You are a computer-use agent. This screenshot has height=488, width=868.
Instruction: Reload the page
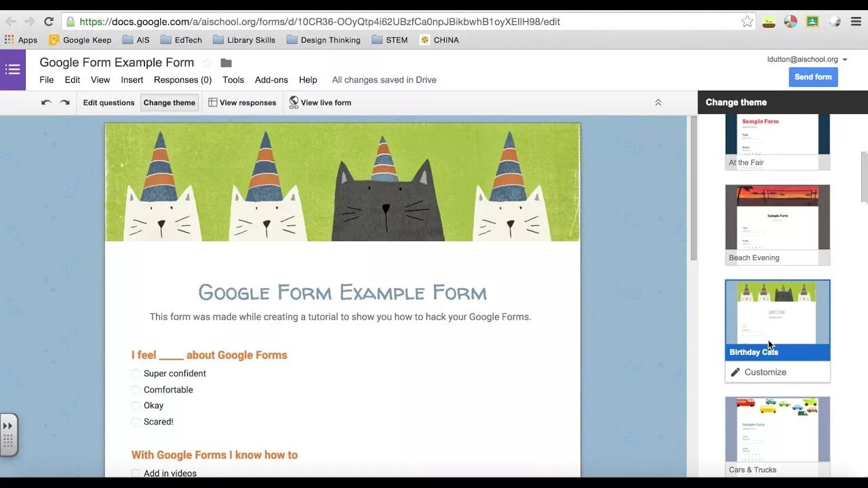pos(48,22)
